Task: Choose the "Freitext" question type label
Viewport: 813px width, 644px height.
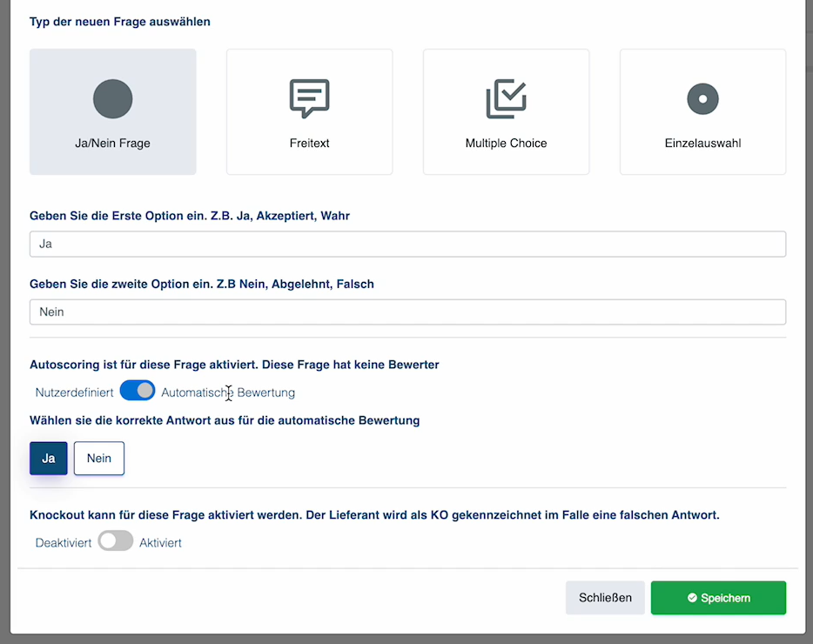Action: 309,144
